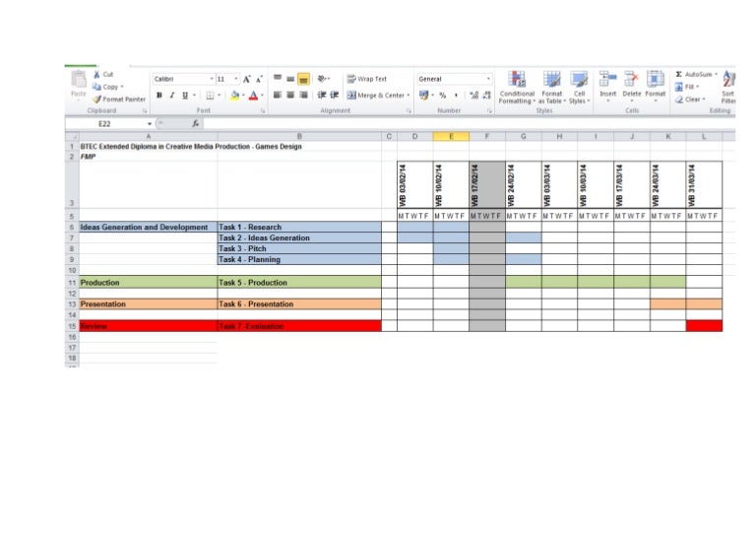Decrease the cell indent
Viewport: 756px width, 536px height.
(x=322, y=95)
